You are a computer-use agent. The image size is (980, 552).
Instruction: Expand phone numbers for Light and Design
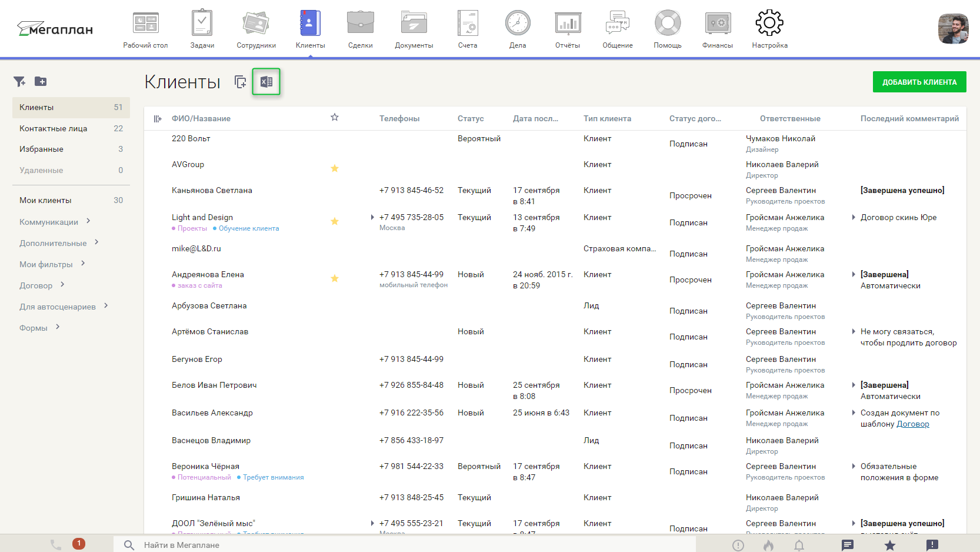tap(372, 217)
